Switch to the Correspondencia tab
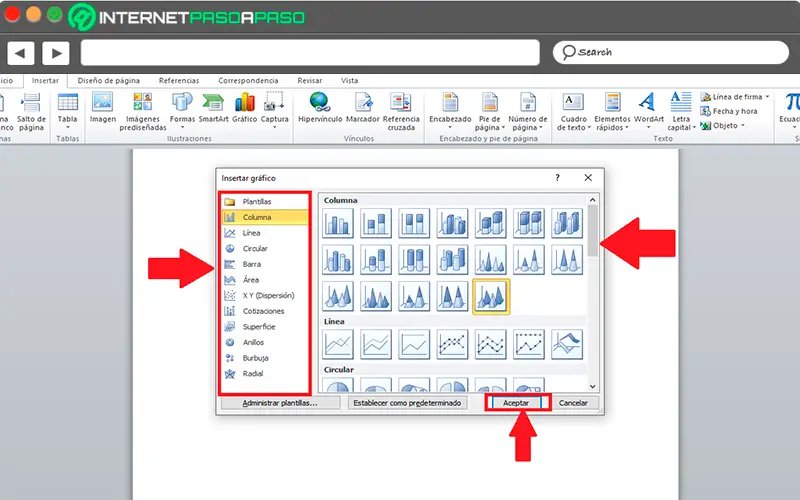The image size is (800, 500). [x=248, y=81]
